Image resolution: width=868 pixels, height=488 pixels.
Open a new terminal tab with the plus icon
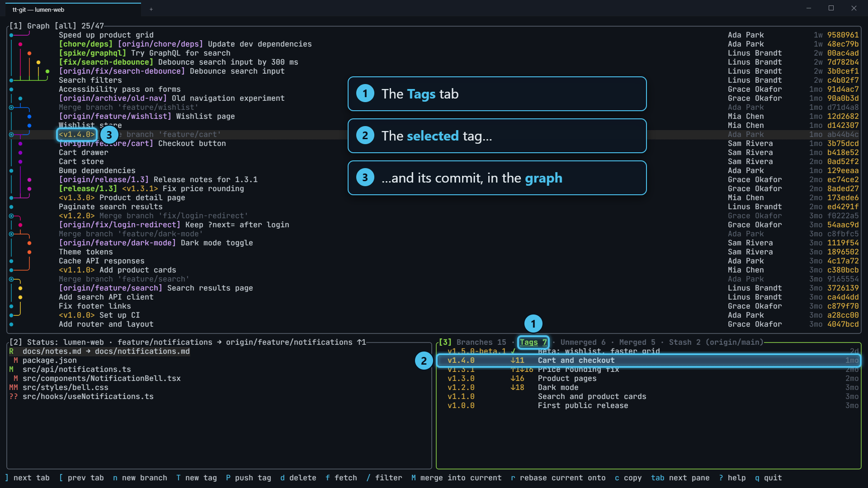pyautogui.click(x=151, y=9)
